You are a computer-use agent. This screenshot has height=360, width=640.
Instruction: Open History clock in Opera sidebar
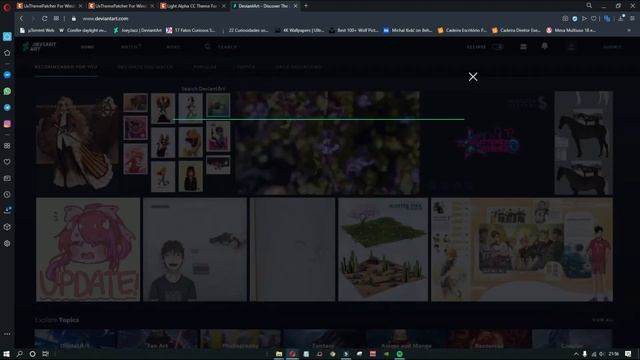(7, 195)
